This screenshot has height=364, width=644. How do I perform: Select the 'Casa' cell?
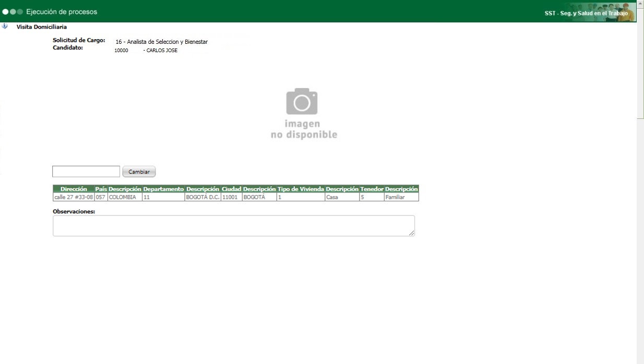click(342, 197)
